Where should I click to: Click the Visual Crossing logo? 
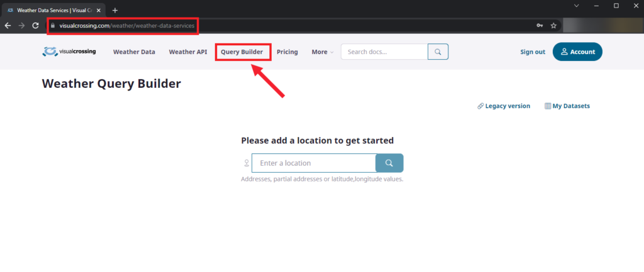[x=69, y=52]
